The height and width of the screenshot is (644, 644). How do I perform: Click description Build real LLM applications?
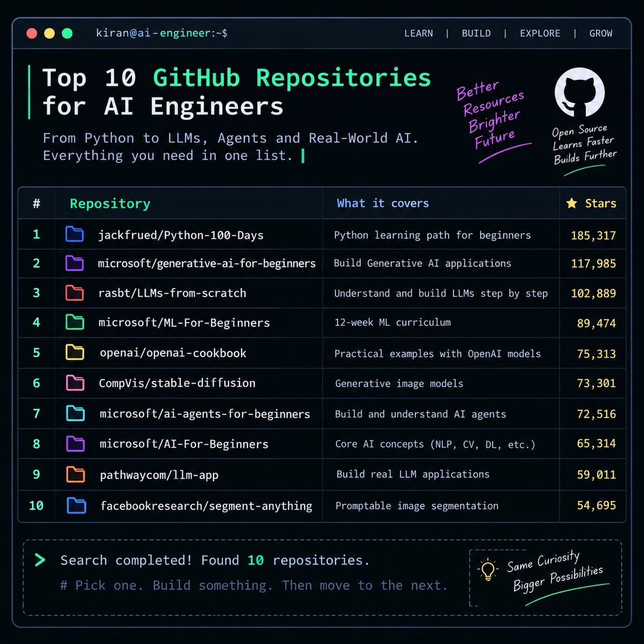click(413, 474)
